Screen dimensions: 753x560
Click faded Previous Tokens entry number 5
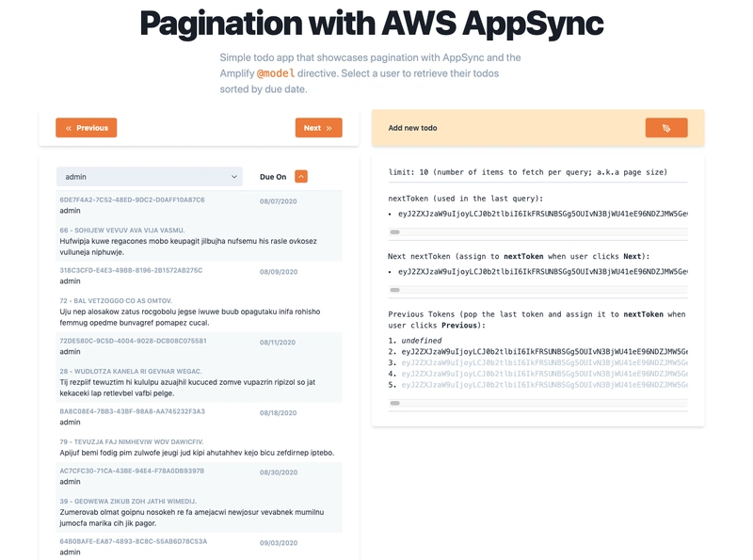545,385
